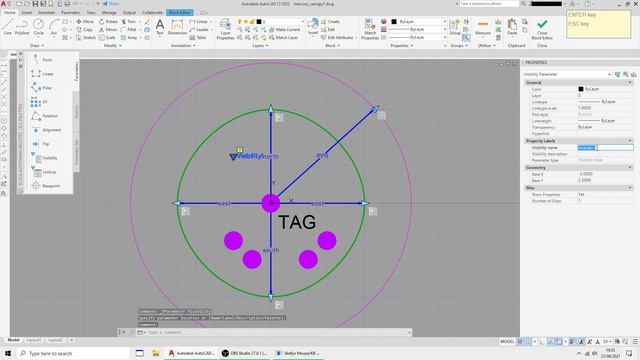640x360 pixels.
Task: Insert a Table annotation
Action: pyautogui.click(x=198, y=38)
